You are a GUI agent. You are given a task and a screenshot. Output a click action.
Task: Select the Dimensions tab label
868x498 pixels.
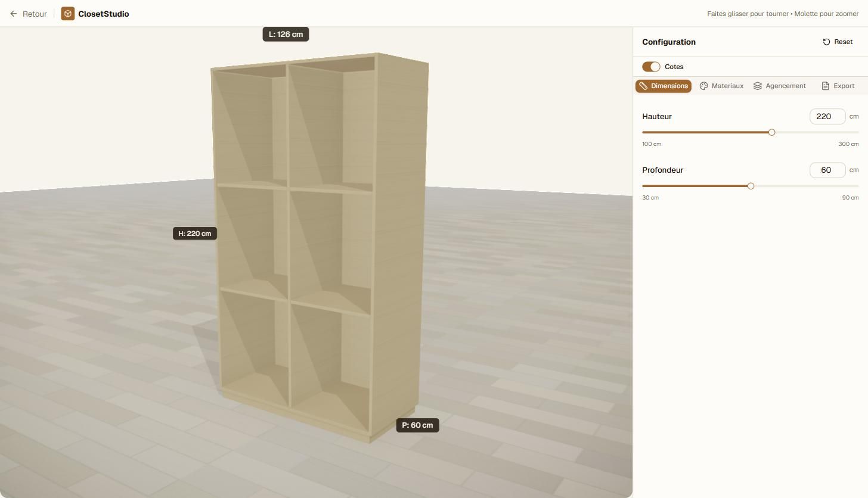tap(669, 86)
